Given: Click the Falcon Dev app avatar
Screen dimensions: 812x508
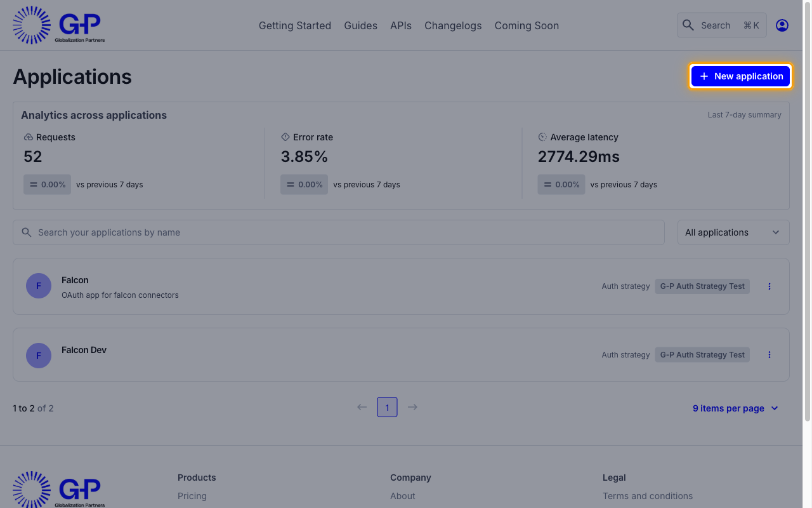Looking at the screenshot, I should coord(39,355).
